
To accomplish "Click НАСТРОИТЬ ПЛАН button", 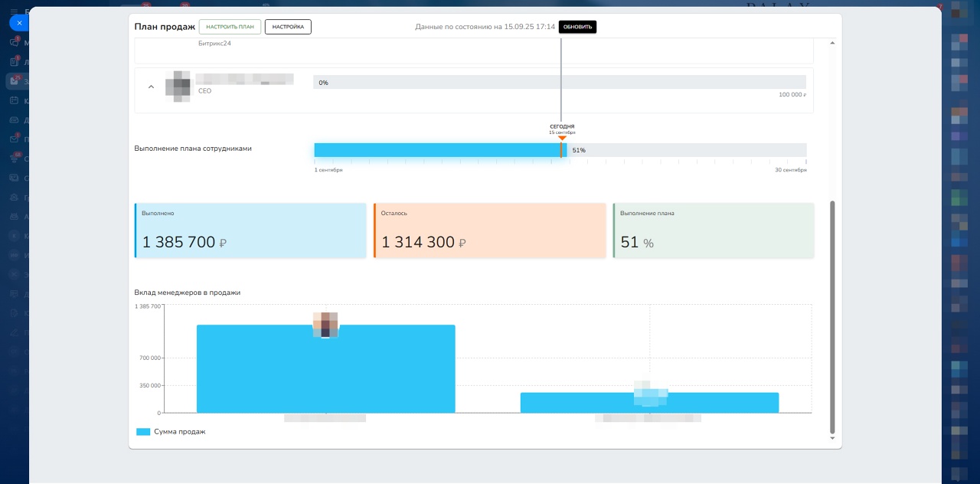I will tap(230, 27).
